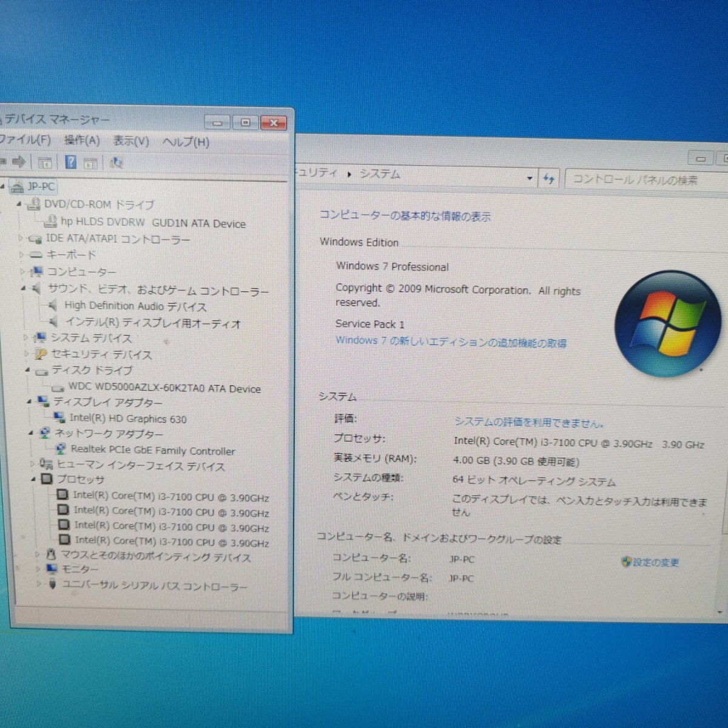Click the DVD/CD-ROM ドライブ category icon
This screenshot has width=728, height=728.
[x=33, y=204]
